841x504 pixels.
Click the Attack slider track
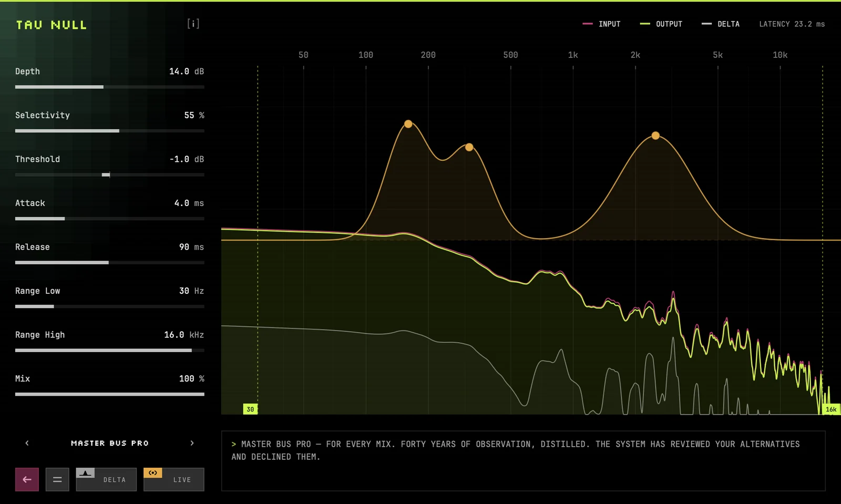[110, 219]
